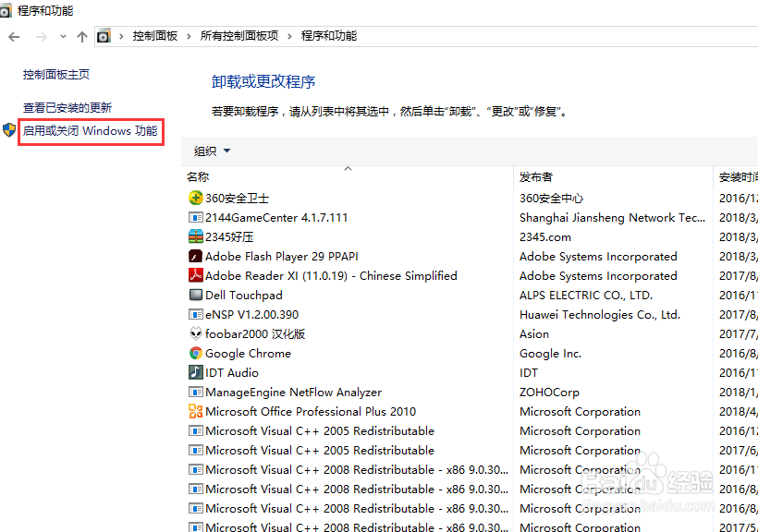Select 2345好压 entry
Viewport: 758px width, 532px height.
[229, 236]
